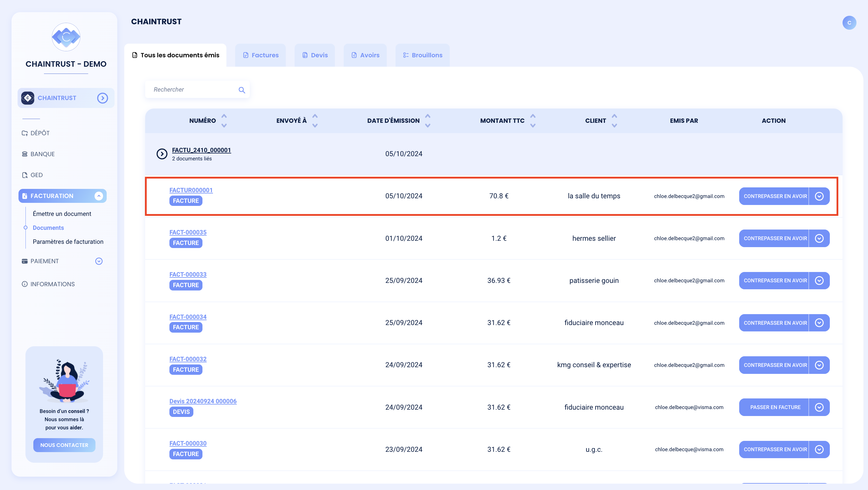Click the search magnifier icon

tap(242, 90)
